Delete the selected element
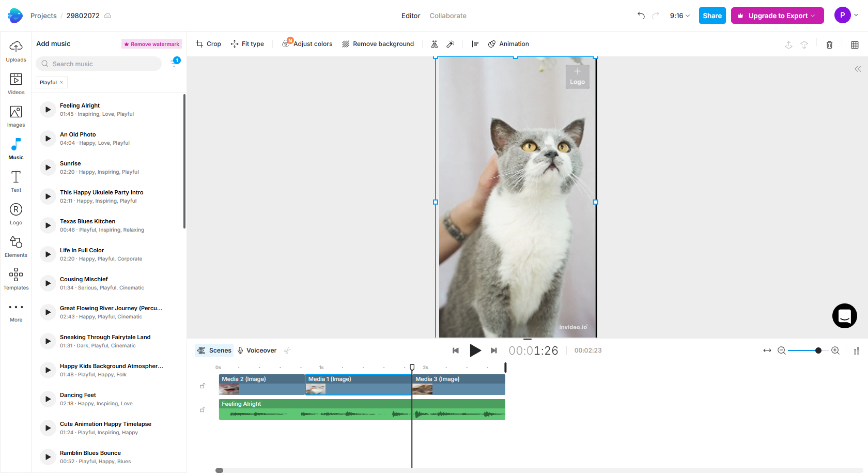 (x=829, y=45)
